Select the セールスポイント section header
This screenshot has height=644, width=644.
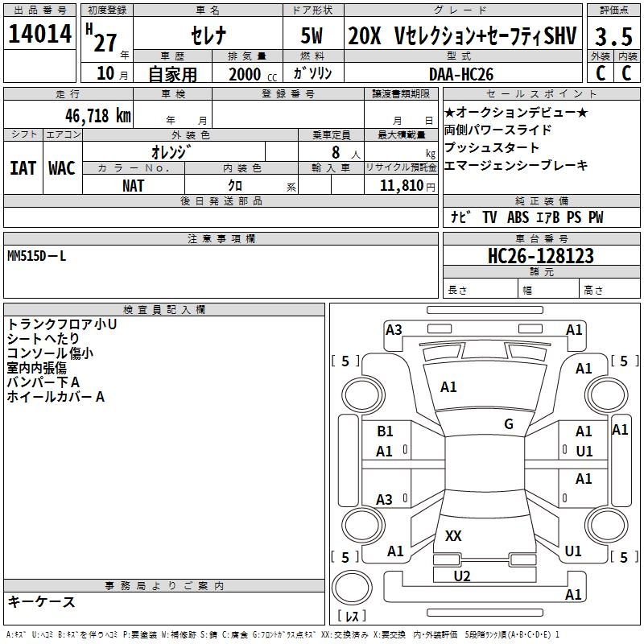pos(541,93)
